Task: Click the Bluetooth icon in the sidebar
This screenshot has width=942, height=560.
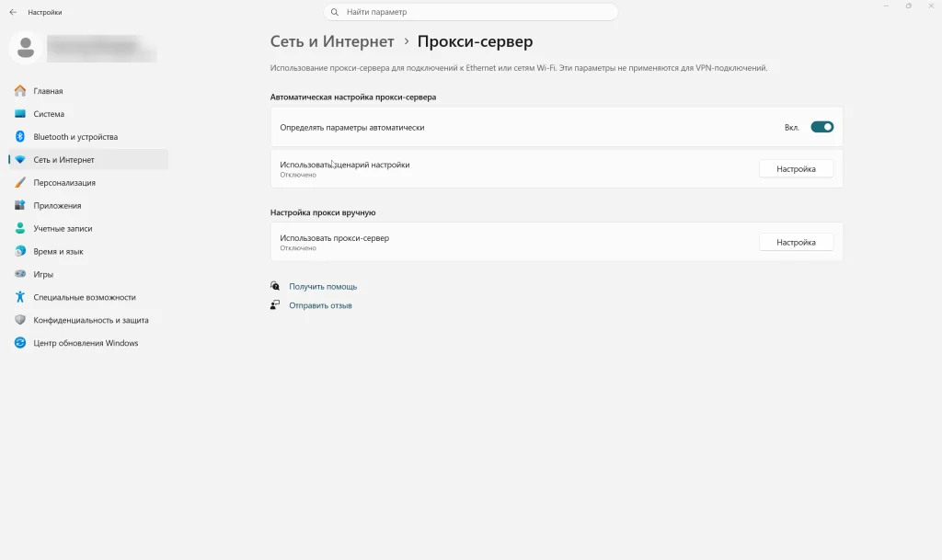Action: pos(20,136)
